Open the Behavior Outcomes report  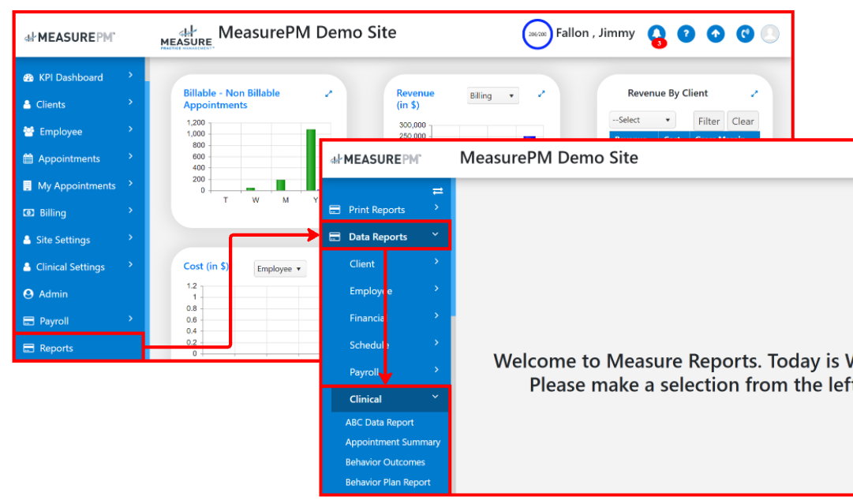(x=385, y=462)
